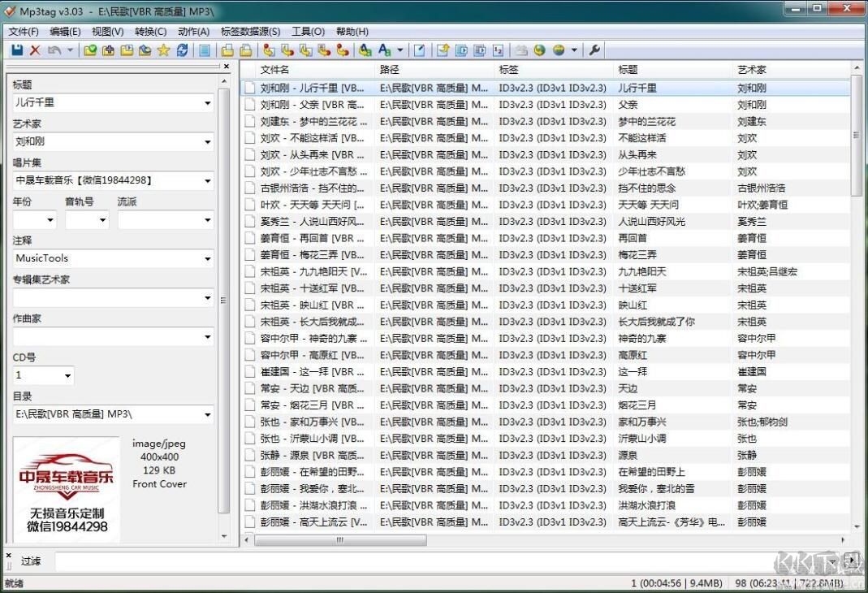This screenshot has height=593, width=868.
Task: Expand the 唱片集 dropdown list
Action: (208, 180)
